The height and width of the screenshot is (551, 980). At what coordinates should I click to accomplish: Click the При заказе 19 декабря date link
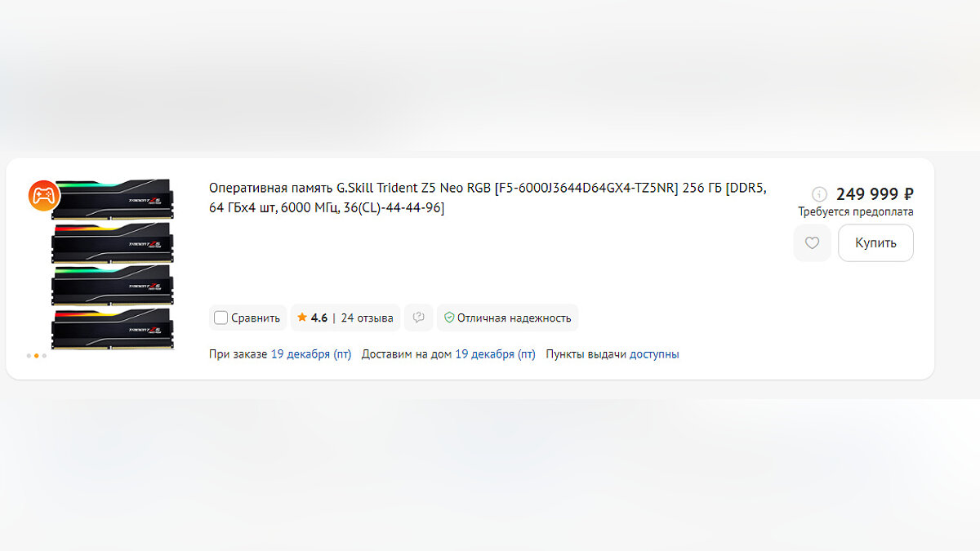click(310, 354)
